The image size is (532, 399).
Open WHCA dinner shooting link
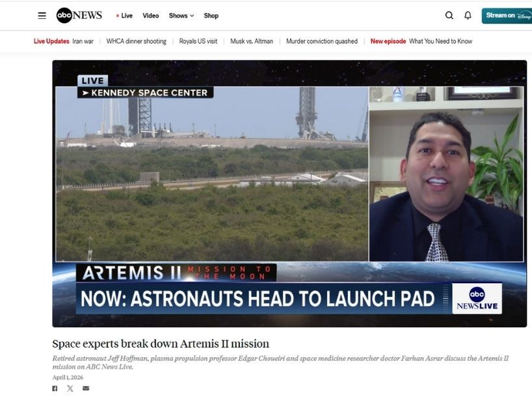pos(137,41)
